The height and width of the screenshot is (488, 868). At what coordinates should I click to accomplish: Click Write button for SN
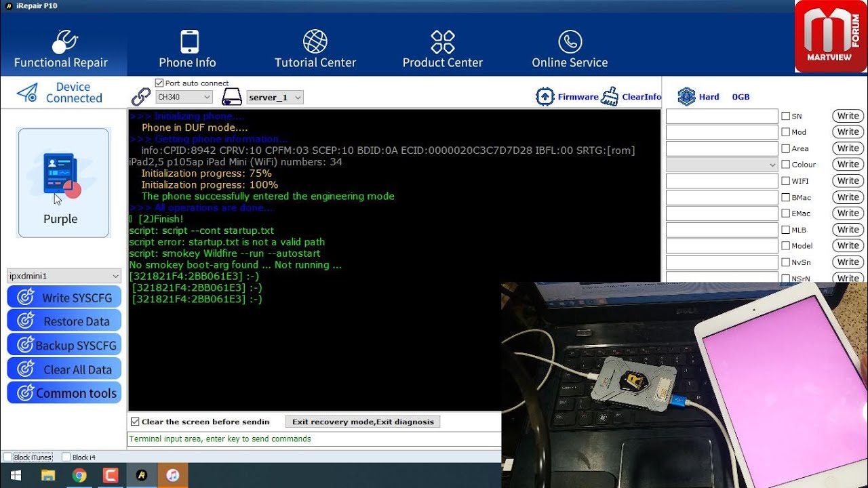(848, 116)
